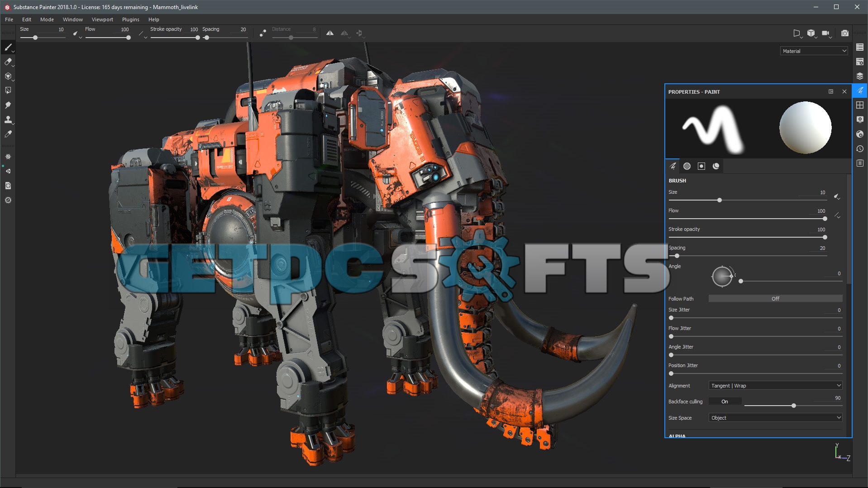The height and width of the screenshot is (488, 868).
Task: Open the File menu
Action: pyautogui.click(x=9, y=19)
